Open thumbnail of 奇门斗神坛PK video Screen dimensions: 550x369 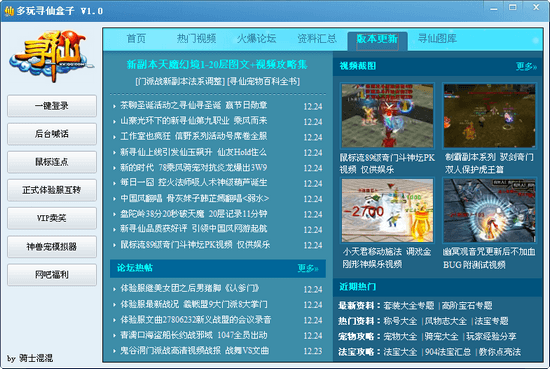(x=387, y=115)
